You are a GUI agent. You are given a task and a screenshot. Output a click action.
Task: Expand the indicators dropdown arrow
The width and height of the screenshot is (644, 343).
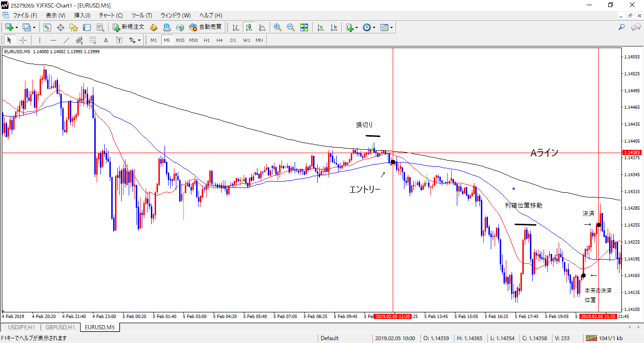357,27
